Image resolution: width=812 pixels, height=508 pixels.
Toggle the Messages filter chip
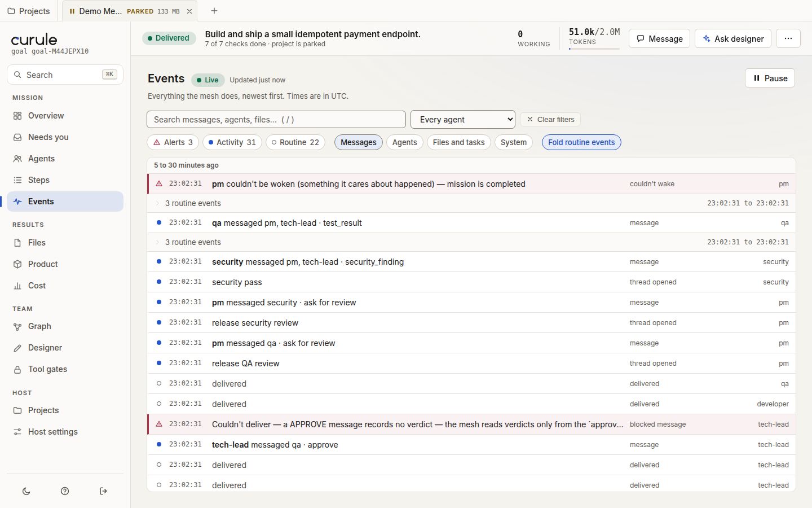tap(359, 142)
